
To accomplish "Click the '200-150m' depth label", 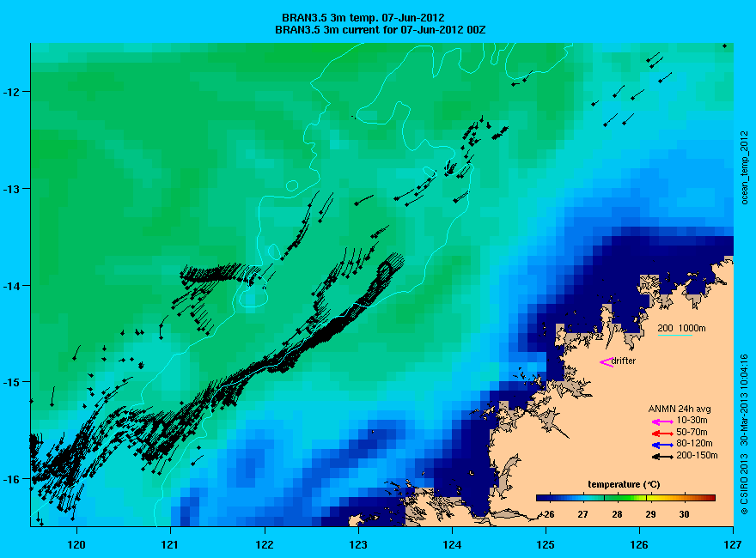I will 697,455.
